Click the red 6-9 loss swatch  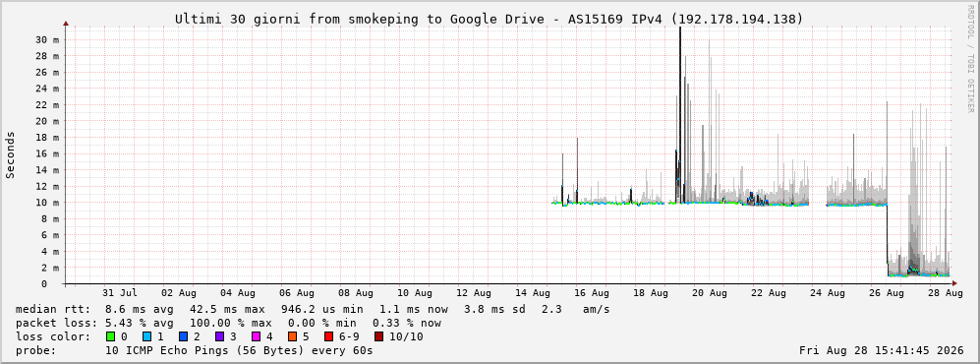pos(328,336)
